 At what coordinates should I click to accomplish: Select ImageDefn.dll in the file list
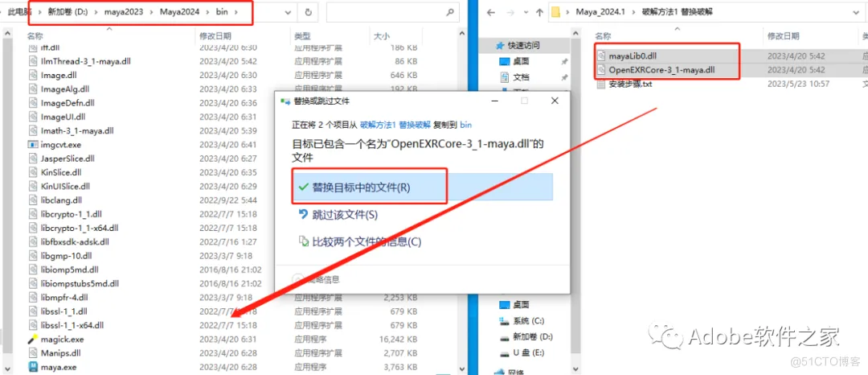coord(68,102)
